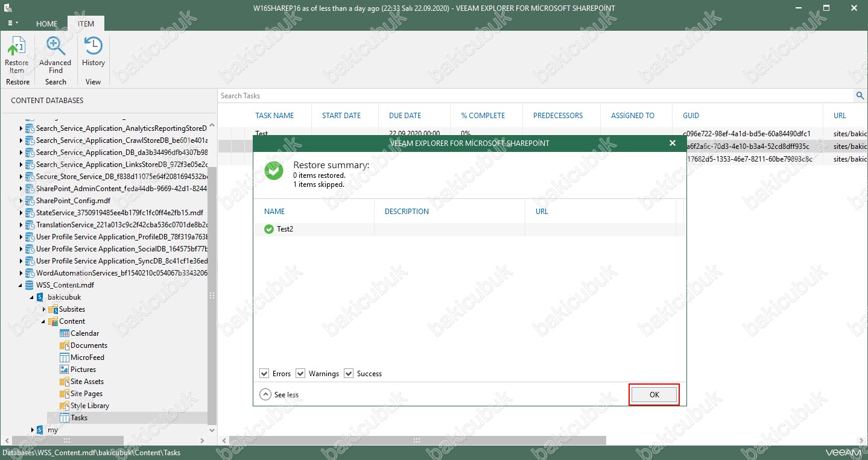Click the WordAutomationServices database icon
The width and height of the screenshot is (868, 460).
click(x=30, y=273)
